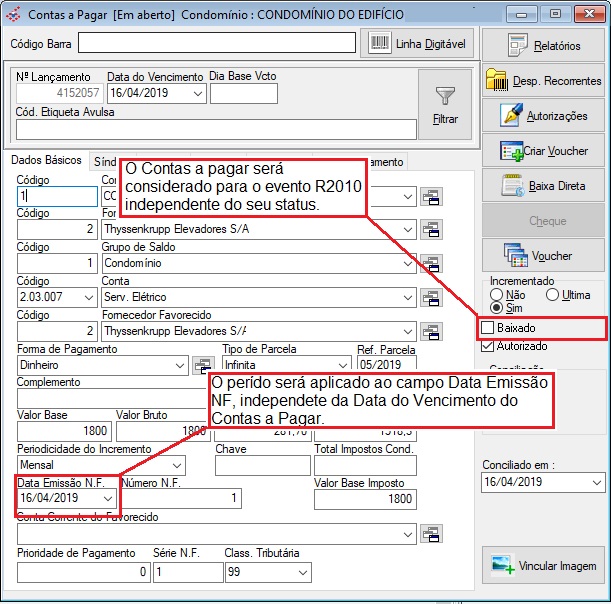This screenshot has height=604, width=613.
Task: Close the Contas a Pagar window
Action: click(x=589, y=15)
